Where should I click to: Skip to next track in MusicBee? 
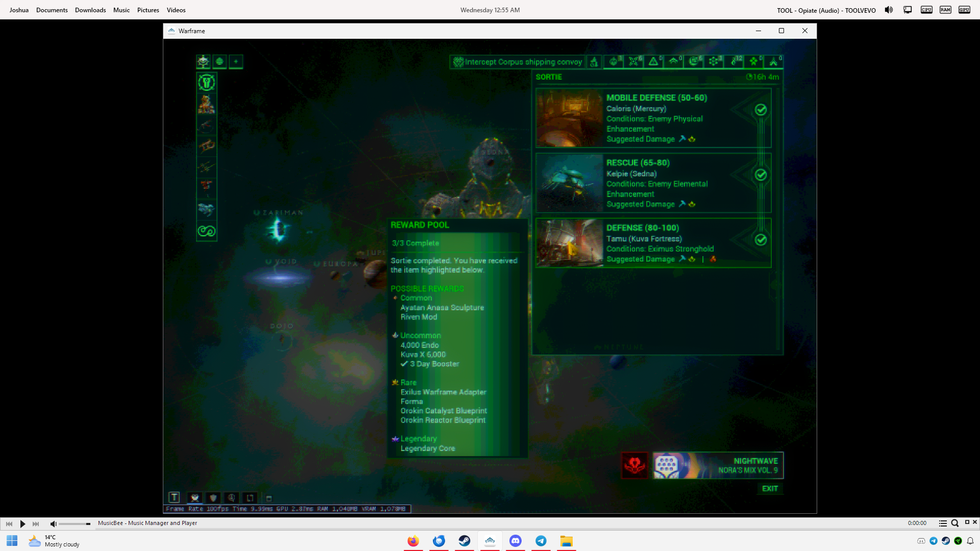(x=36, y=523)
